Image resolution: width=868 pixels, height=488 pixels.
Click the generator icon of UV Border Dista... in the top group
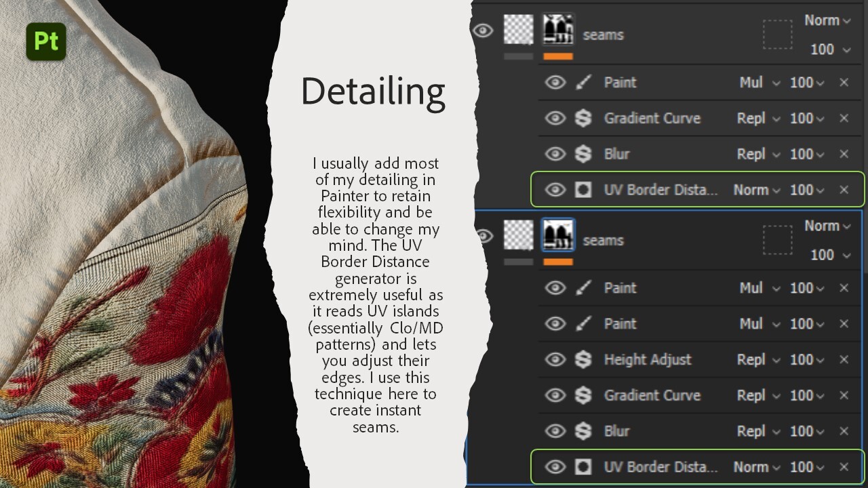(x=583, y=190)
